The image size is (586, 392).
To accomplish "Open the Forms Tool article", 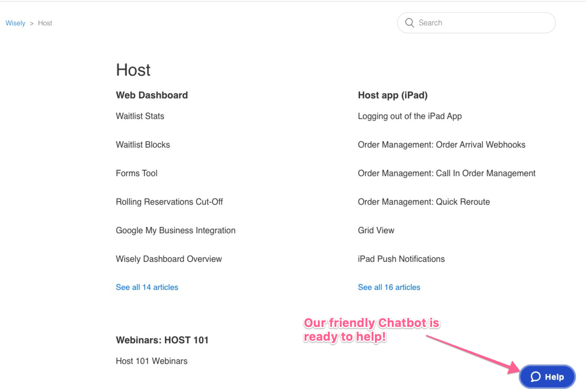I will 136,174.
